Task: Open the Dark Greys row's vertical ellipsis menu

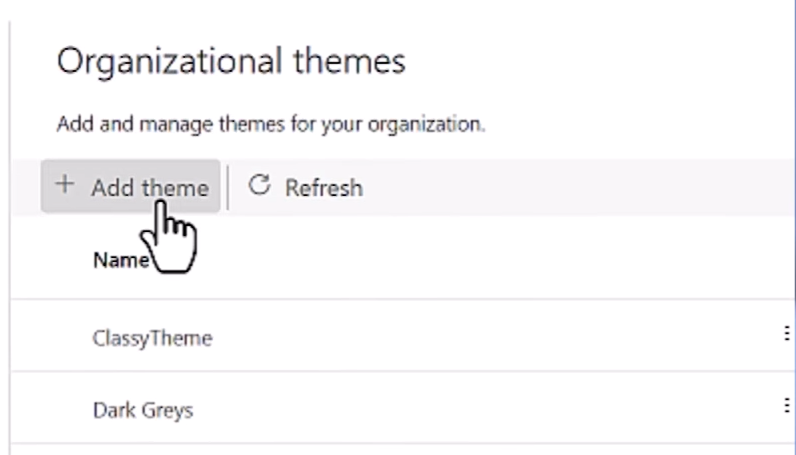Action: tap(787, 405)
